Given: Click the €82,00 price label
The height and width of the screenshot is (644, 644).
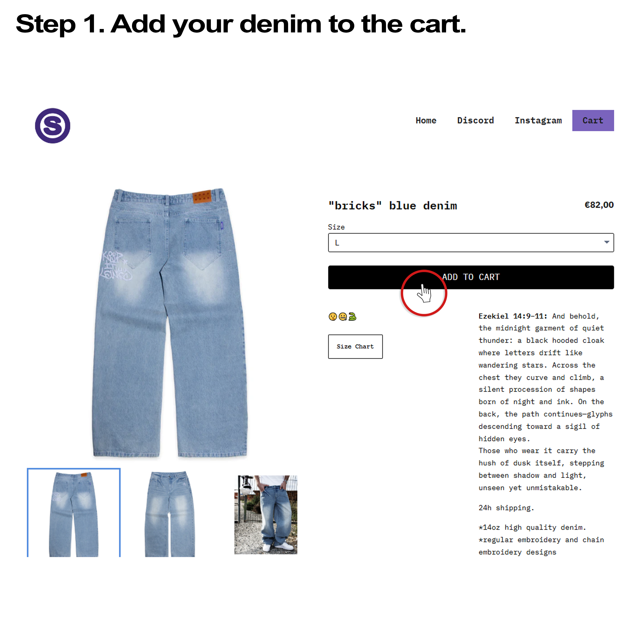Looking at the screenshot, I should 599,205.
